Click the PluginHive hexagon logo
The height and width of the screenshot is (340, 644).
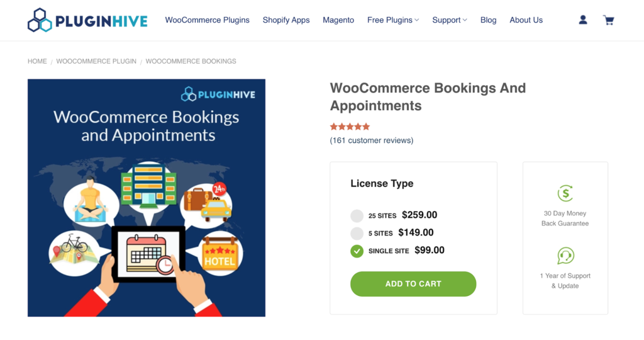pyautogui.click(x=39, y=20)
